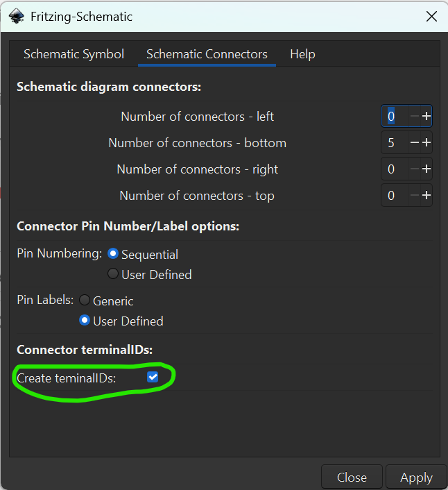Click the 'Create teminalIDs:' label text
The height and width of the screenshot is (490, 448).
(66, 378)
